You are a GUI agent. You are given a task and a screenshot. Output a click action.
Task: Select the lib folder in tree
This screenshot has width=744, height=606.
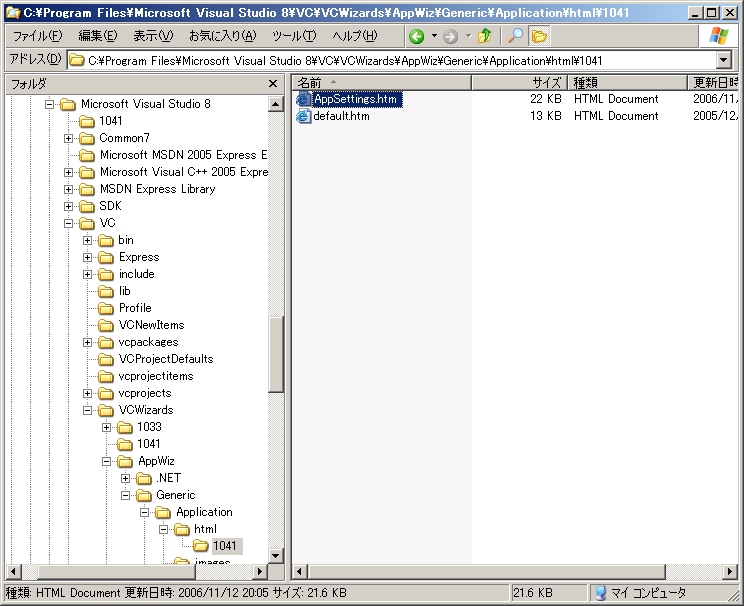[124, 291]
